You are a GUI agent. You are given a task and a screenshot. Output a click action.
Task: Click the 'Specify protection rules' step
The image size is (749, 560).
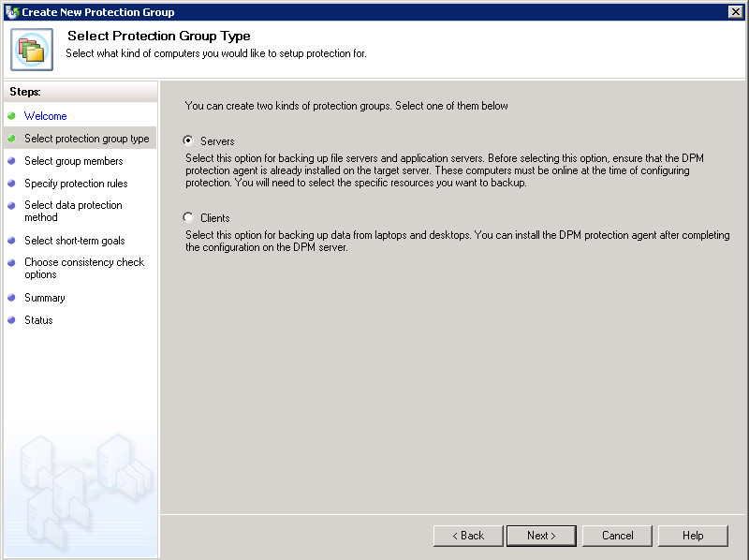click(x=76, y=184)
